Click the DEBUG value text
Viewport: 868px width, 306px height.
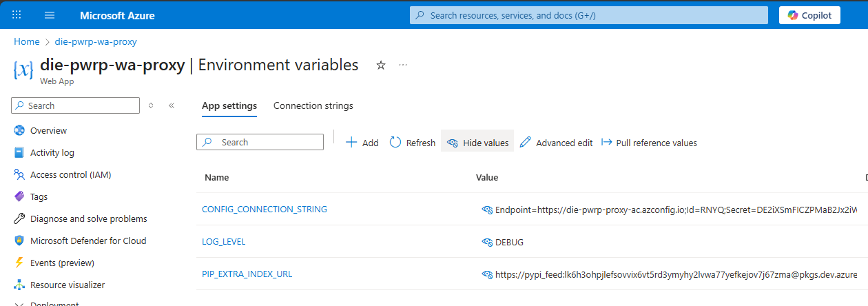point(510,242)
